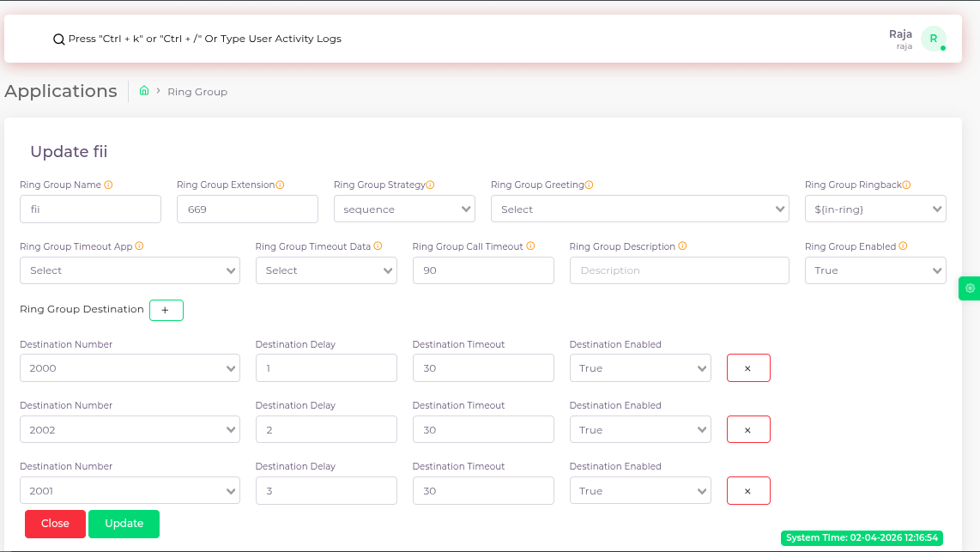Image resolution: width=980 pixels, height=552 pixels.
Task: Click info icon beside Ring Group Ringback
Action: coord(906,185)
